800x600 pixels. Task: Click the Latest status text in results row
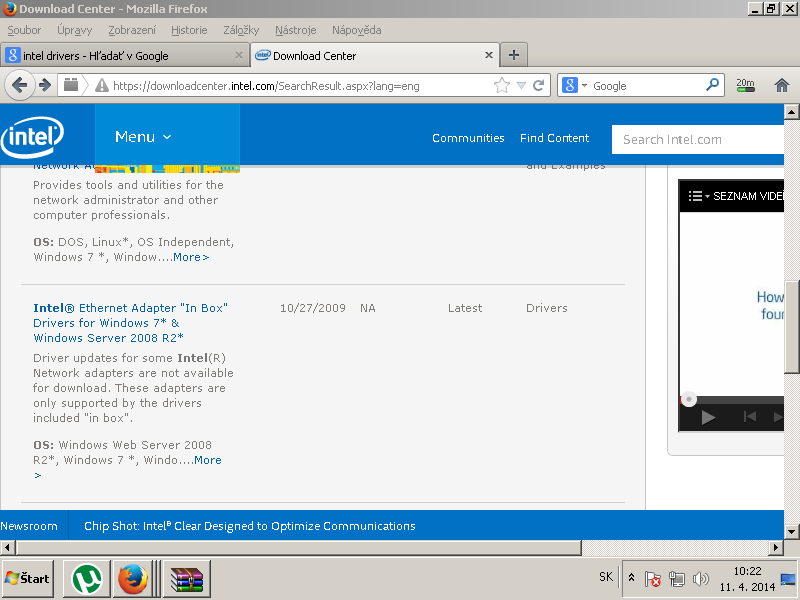[x=465, y=308]
